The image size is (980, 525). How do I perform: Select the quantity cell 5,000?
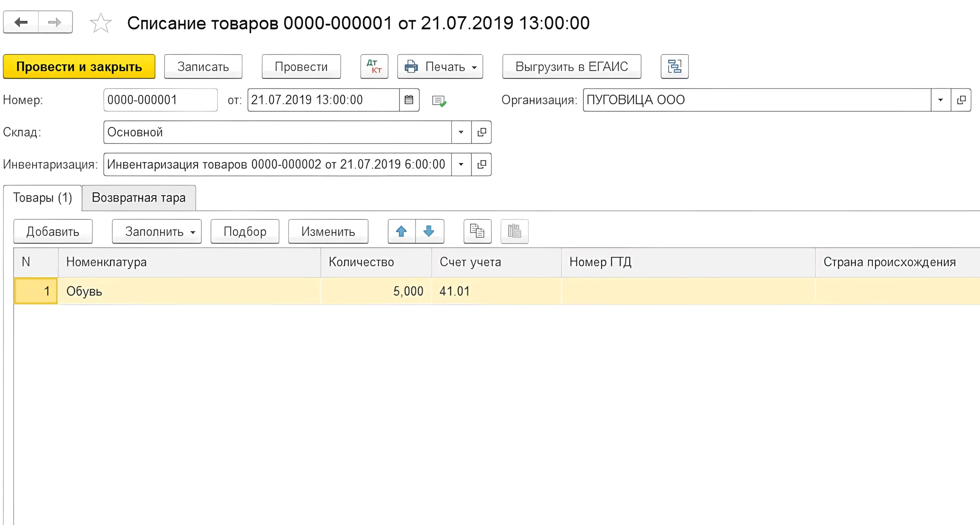point(376,291)
